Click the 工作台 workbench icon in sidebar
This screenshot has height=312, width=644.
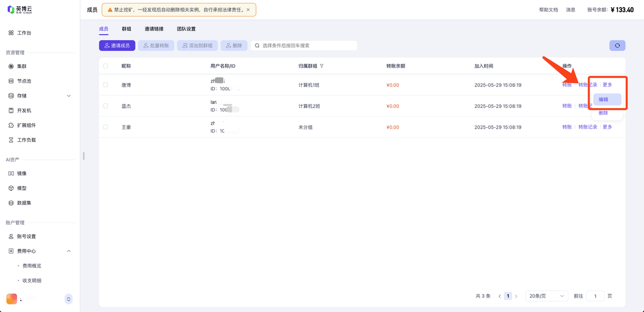[x=11, y=33]
